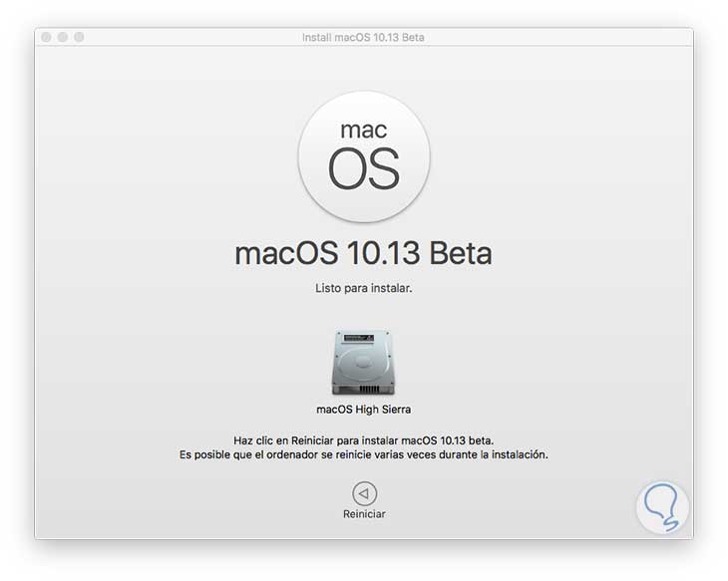
Task: Click the macOS 10.13 Beta heading
Action: point(364,253)
